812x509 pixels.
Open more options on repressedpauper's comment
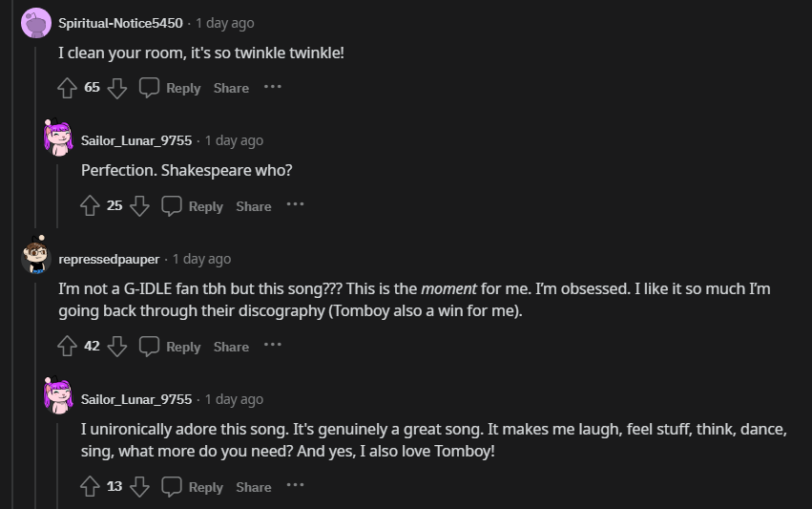coord(273,346)
